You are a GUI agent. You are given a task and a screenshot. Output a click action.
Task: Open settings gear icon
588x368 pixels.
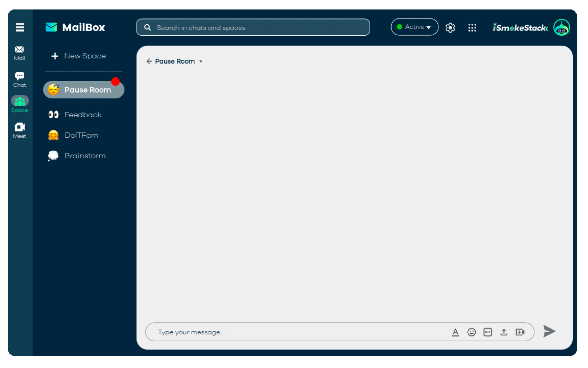450,27
